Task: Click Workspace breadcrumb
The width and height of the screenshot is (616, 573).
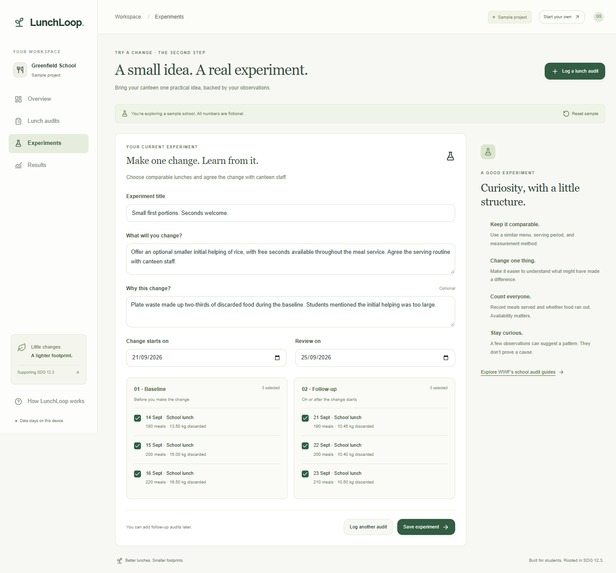Action: pos(128,17)
